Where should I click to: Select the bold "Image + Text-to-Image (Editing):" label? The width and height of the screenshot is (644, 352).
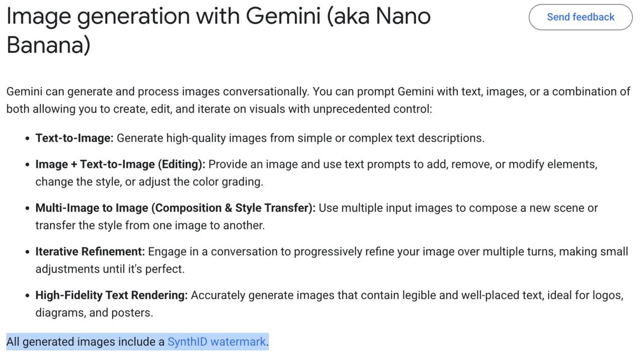click(120, 164)
